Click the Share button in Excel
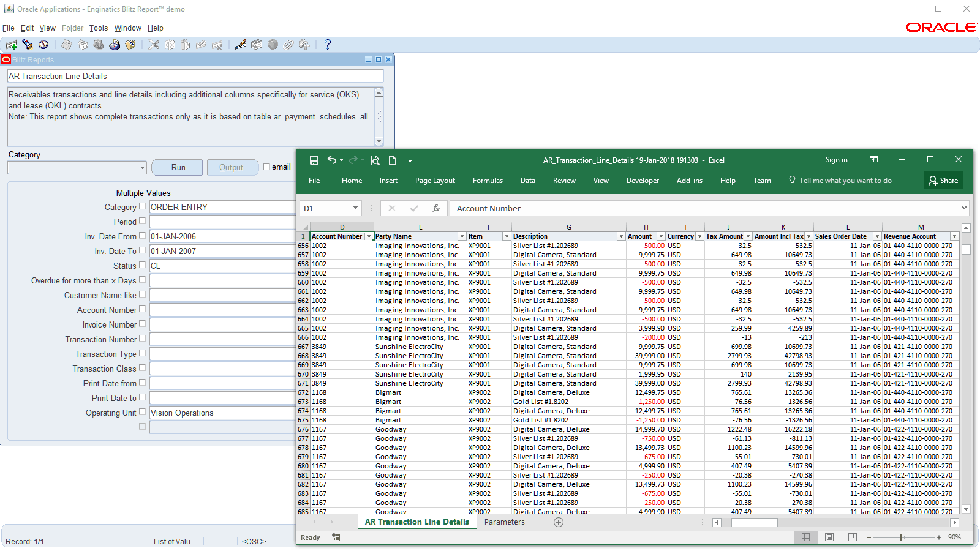 (944, 180)
